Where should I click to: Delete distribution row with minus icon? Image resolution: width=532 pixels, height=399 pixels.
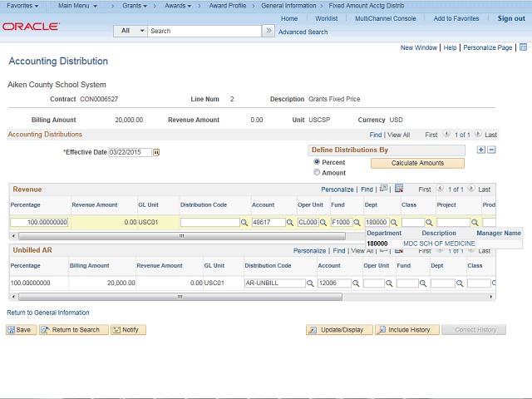491,150
